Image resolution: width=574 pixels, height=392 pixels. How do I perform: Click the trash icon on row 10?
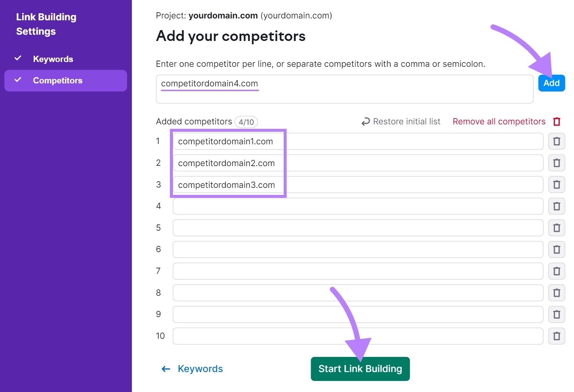[556, 336]
